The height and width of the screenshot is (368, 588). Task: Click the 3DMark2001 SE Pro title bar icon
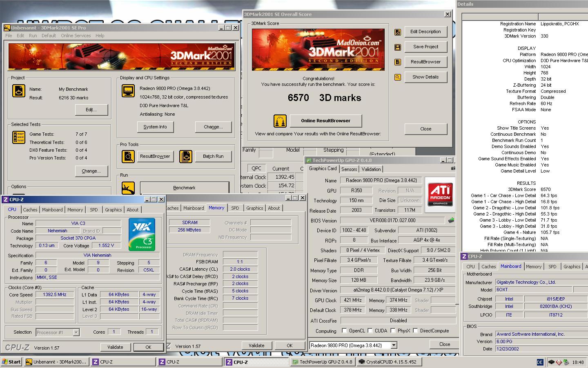pyautogui.click(x=7, y=28)
